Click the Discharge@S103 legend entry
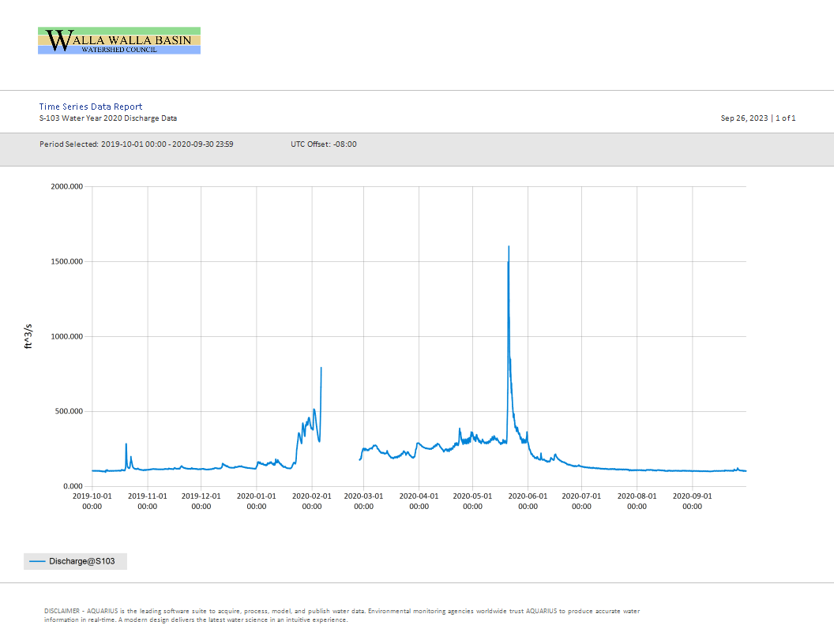Screen dimensions: 834x644 [75, 561]
